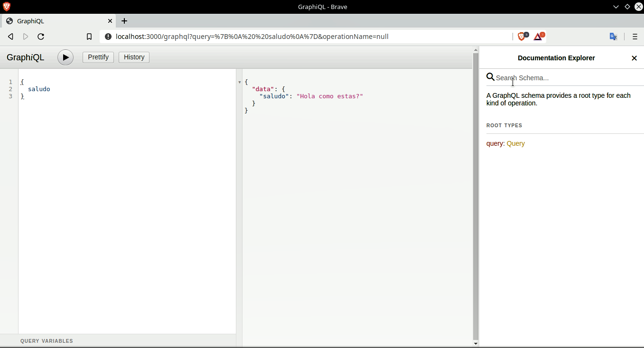Open the query History panel
Viewport: 644px width, 348px height.
(x=134, y=57)
